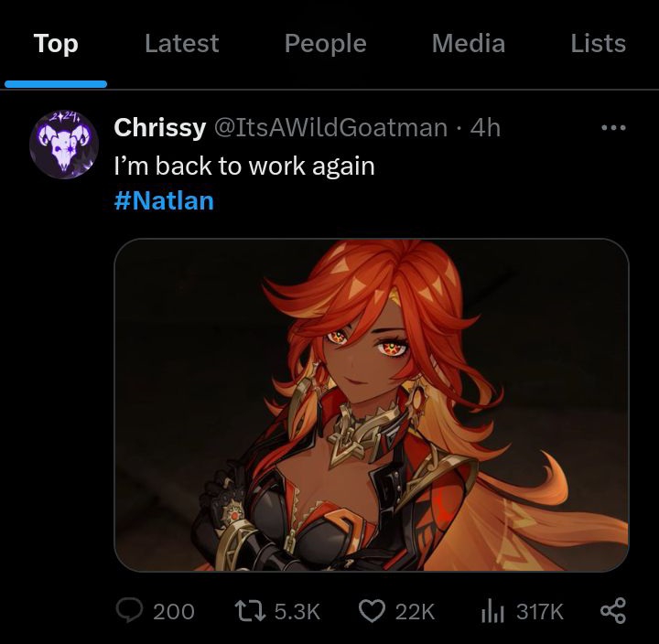The width and height of the screenshot is (659, 644).
Task: Click the 22K likes count
Action: [415, 611]
